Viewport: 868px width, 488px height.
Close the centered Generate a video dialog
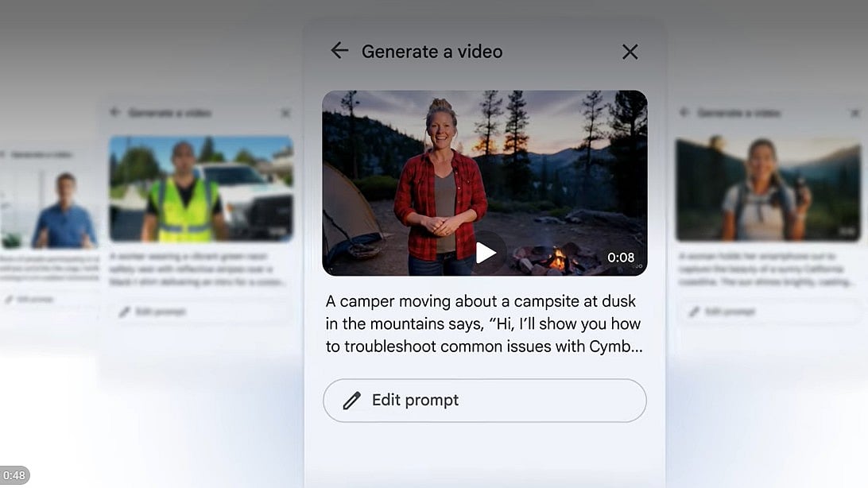point(630,52)
